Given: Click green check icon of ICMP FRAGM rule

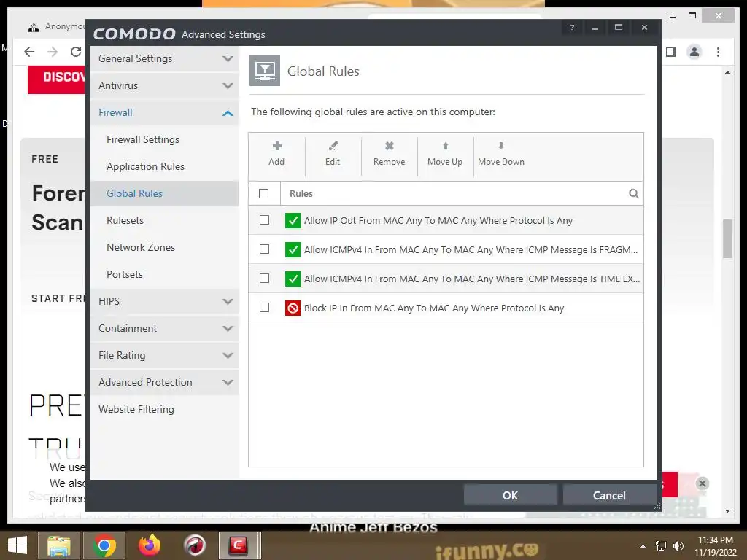Looking at the screenshot, I should pos(293,249).
